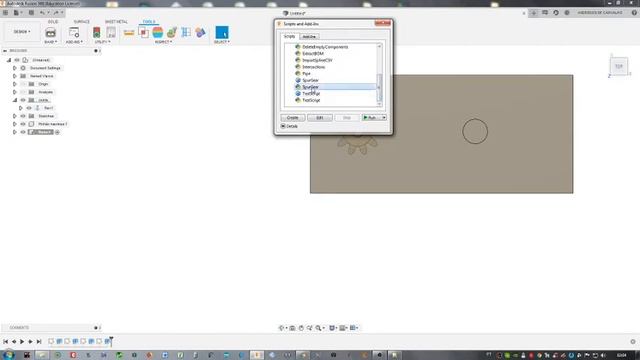This screenshot has width=640, height=360.
Task: Toggle visibility of Analysis folder
Action: click(23, 92)
